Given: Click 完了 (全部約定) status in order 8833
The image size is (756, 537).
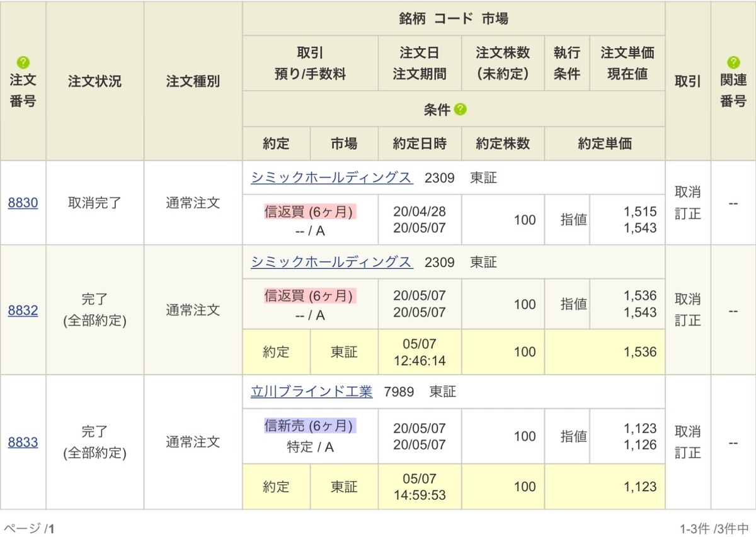Looking at the screenshot, I should [x=95, y=443].
